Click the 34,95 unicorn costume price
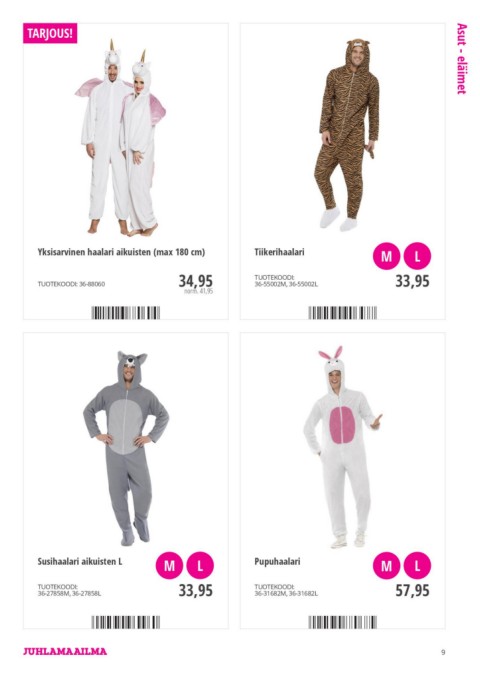Viewport: 480px width, 679px height. pyautogui.click(x=196, y=281)
